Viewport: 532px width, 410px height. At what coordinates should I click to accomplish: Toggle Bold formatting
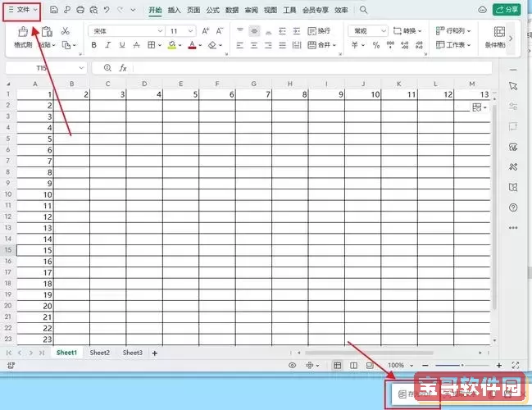pyautogui.click(x=94, y=45)
